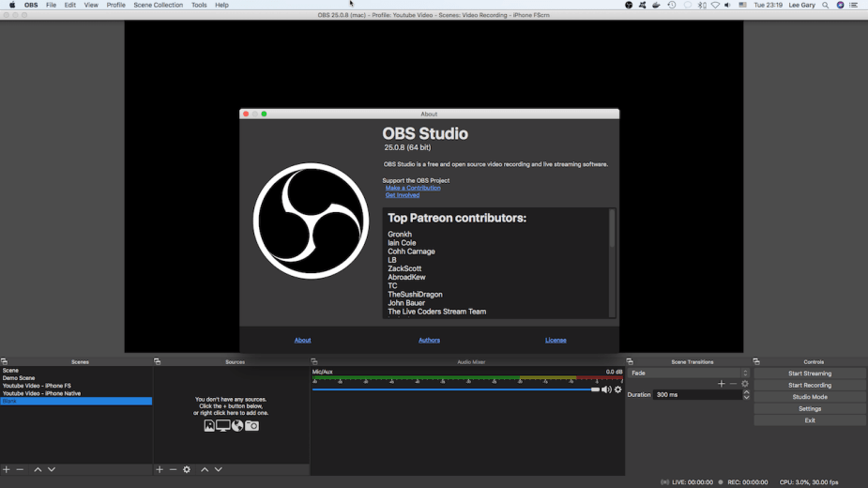The height and width of the screenshot is (488, 868).
Task: Undock the Scenes panel using float icon
Action: 5,361
